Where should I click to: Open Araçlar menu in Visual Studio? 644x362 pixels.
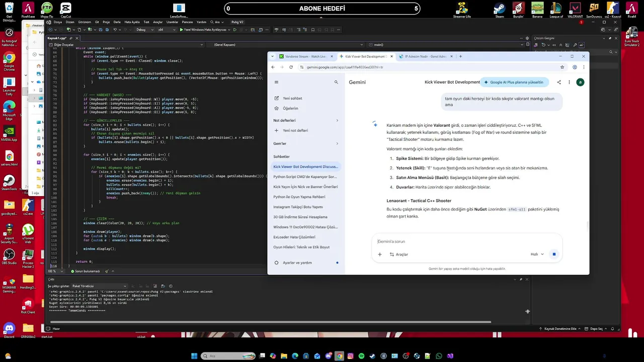158,22
